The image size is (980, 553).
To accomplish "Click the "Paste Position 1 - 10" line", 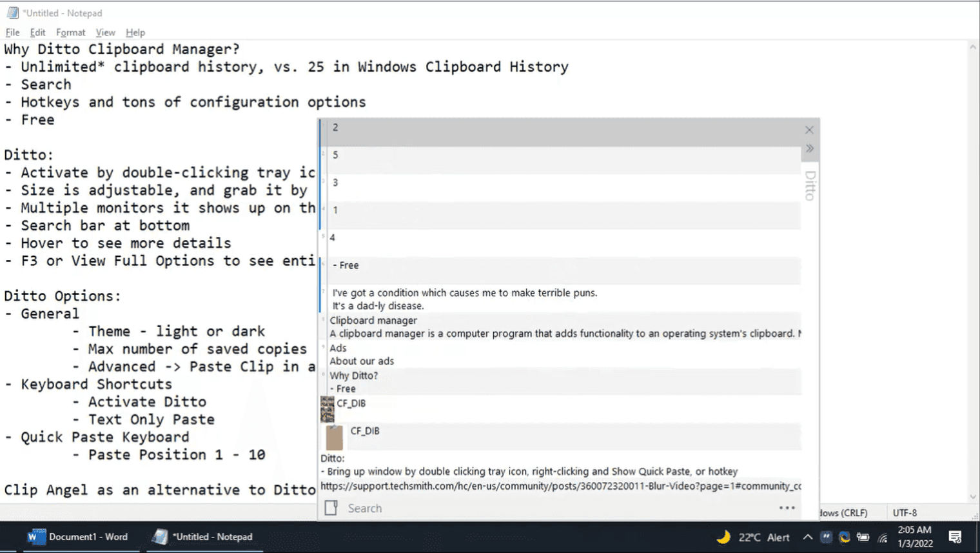I will tap(168, 454).
